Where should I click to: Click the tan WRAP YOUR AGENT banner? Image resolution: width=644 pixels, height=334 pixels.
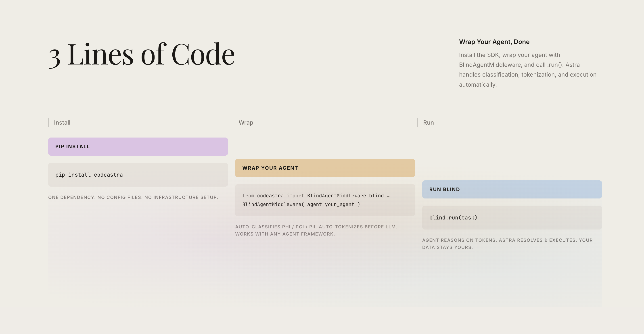(x=325, y=168)
